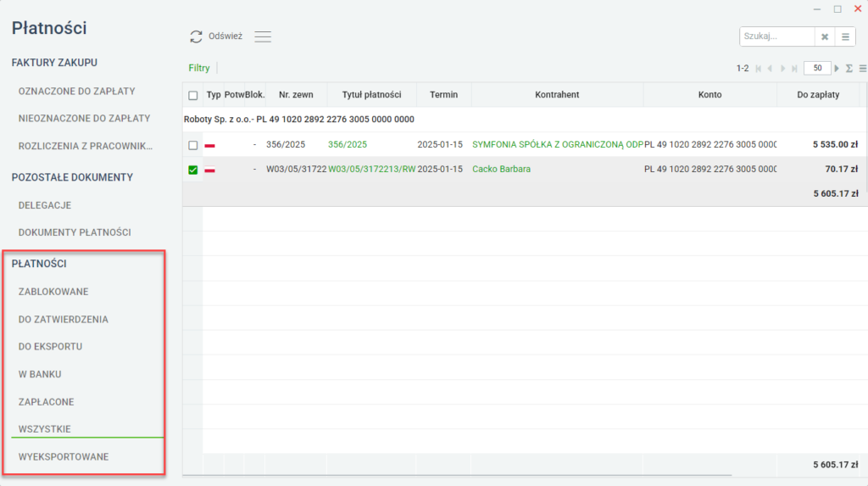Sort by the Do zapłaty column header

[x=818, y=95]
